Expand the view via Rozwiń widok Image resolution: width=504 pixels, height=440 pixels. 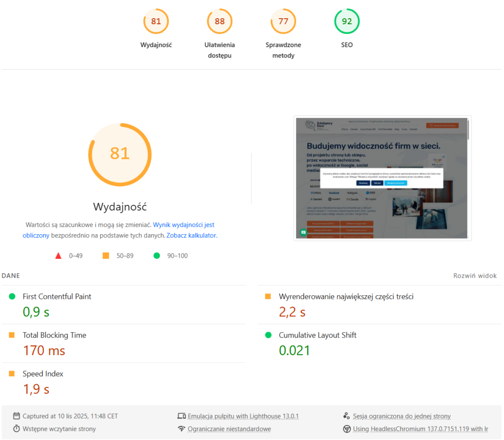(x=474, y=276)
